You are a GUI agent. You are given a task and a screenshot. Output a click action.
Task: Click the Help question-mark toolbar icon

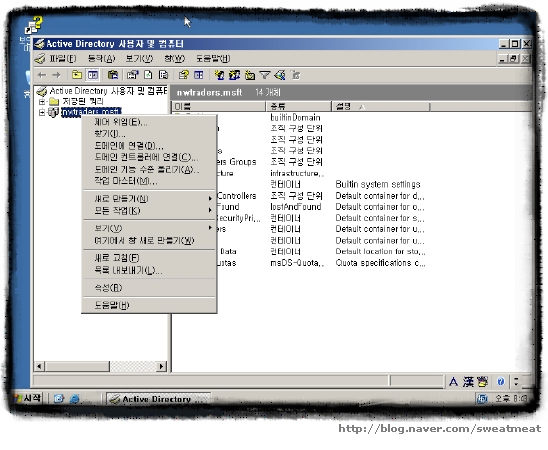click(183, 74)
